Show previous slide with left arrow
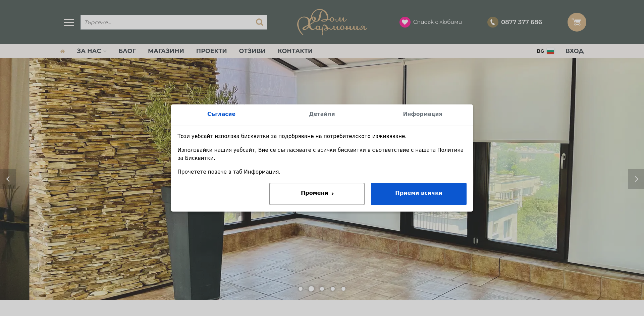 (x=8, y=179)
